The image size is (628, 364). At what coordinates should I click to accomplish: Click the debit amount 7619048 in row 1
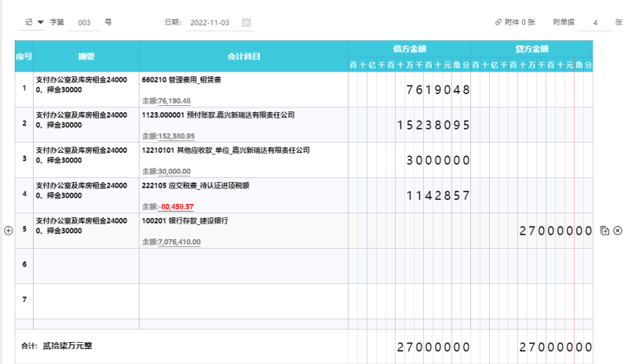point(437,89)
